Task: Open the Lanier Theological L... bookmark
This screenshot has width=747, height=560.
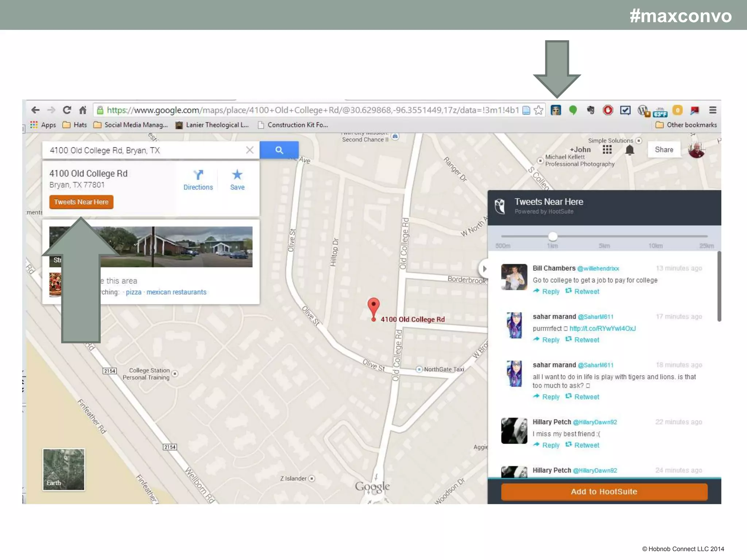Action: point(212,125)
